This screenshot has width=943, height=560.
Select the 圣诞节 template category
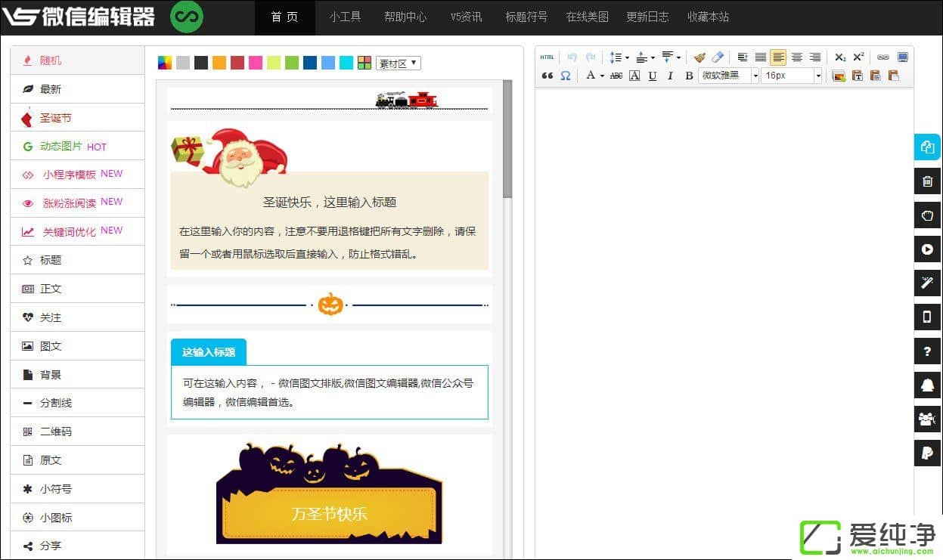[77, 118]
